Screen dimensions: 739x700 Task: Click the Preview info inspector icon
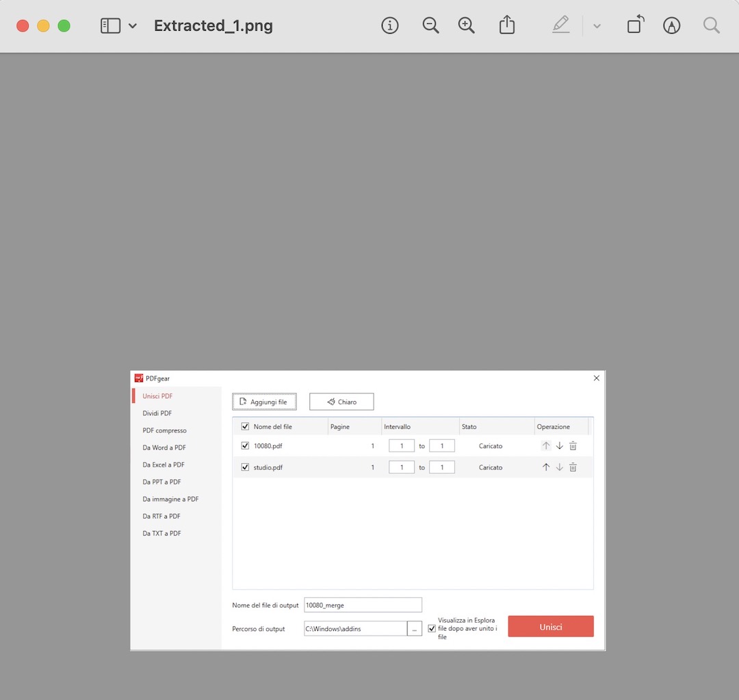click(390, 26)
